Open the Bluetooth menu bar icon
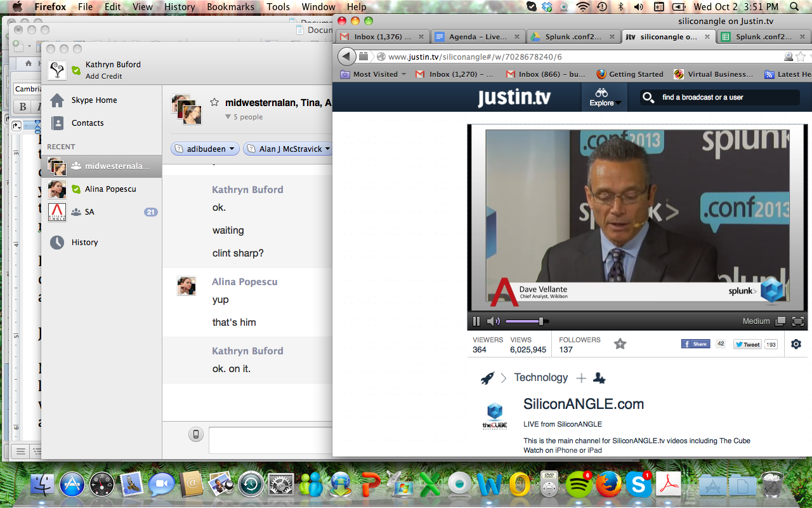The width and height of the screenshot is (812, 508). click(621, 7)
